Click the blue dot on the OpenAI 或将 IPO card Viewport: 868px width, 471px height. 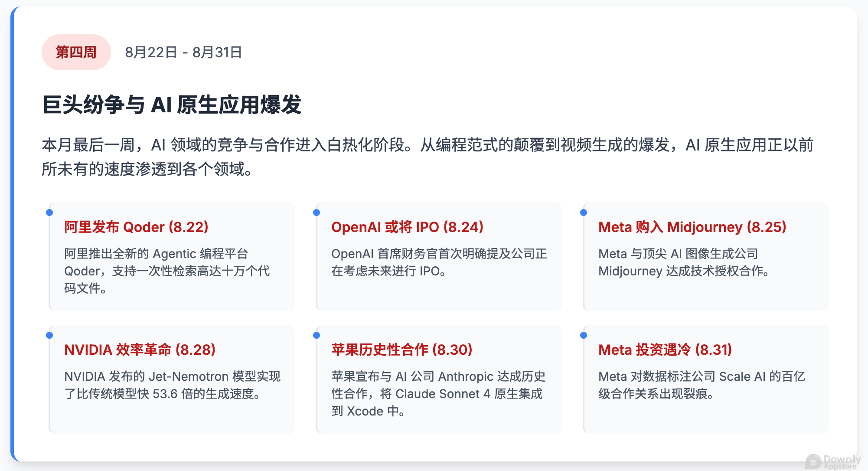(x=317, y=213)
